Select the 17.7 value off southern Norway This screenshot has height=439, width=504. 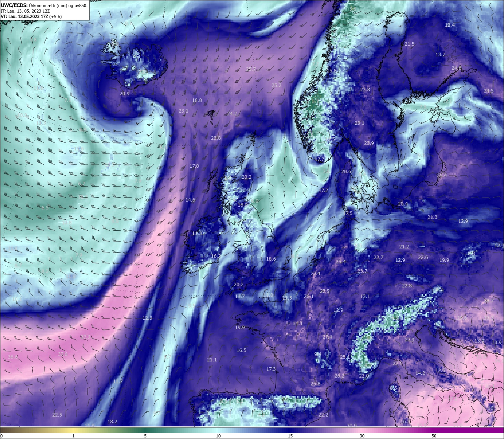pos(320,159)
